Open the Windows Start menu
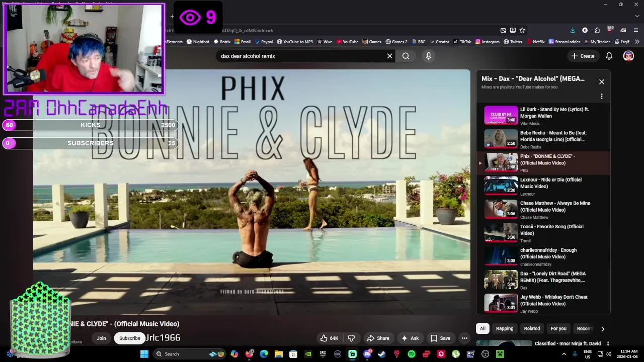Image resolution: width=644 pixels, height=362 pixels. (x=144, y=354)
